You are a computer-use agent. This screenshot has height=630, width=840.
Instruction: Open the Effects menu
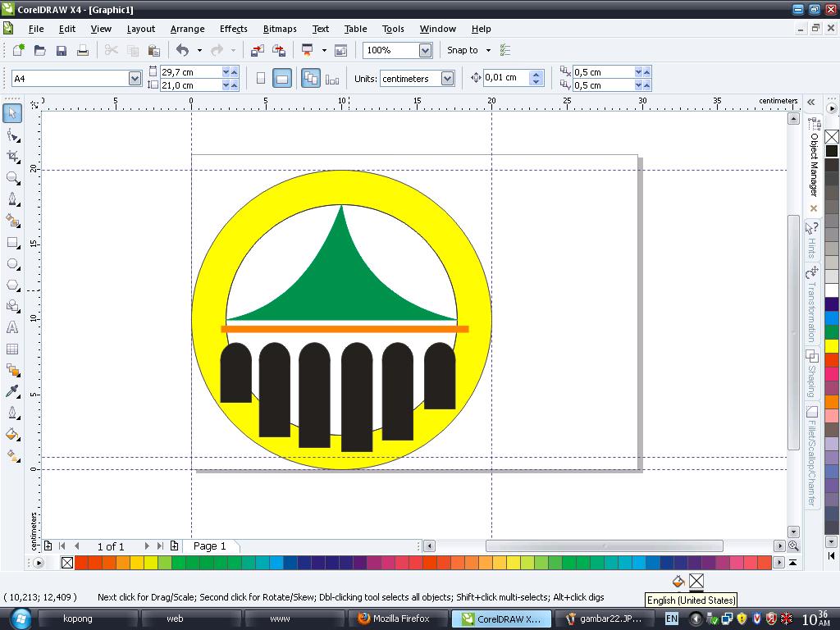pyautogui.click(x=234, y=29)
